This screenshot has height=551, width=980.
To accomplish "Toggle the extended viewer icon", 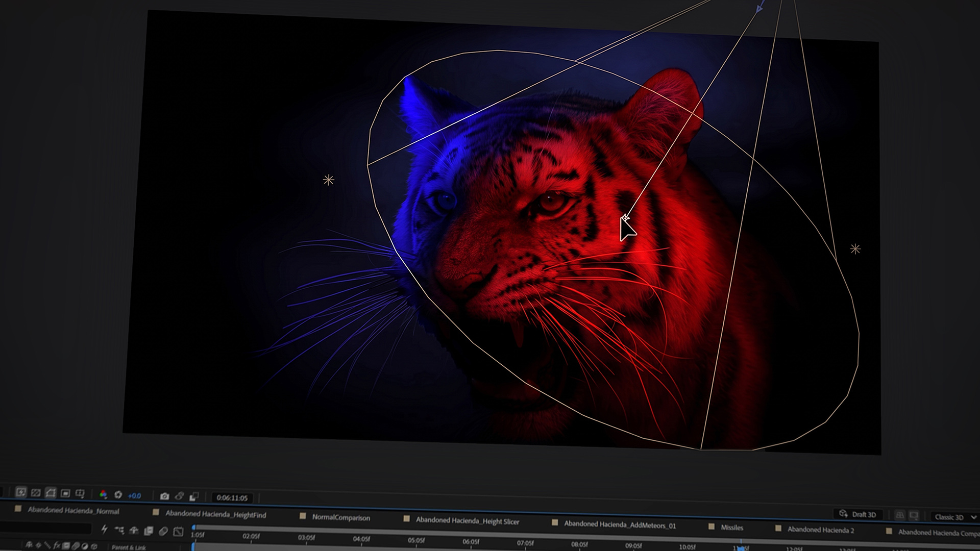I will (914, 516).
